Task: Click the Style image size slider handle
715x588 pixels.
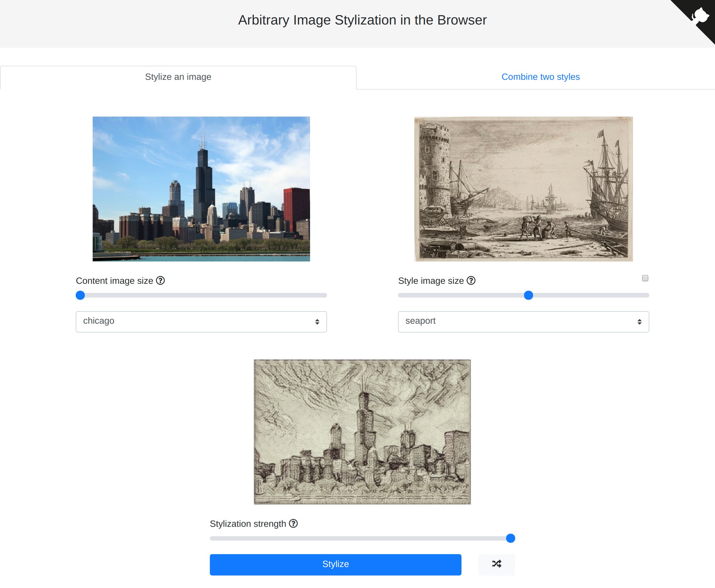Action: 528,295
